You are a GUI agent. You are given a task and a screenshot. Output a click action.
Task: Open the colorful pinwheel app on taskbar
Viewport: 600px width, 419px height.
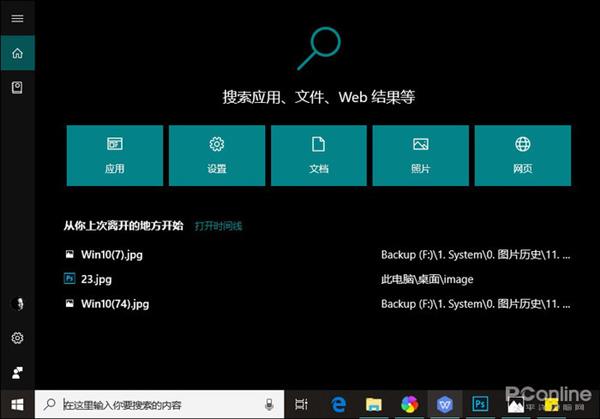pos(409,404)
